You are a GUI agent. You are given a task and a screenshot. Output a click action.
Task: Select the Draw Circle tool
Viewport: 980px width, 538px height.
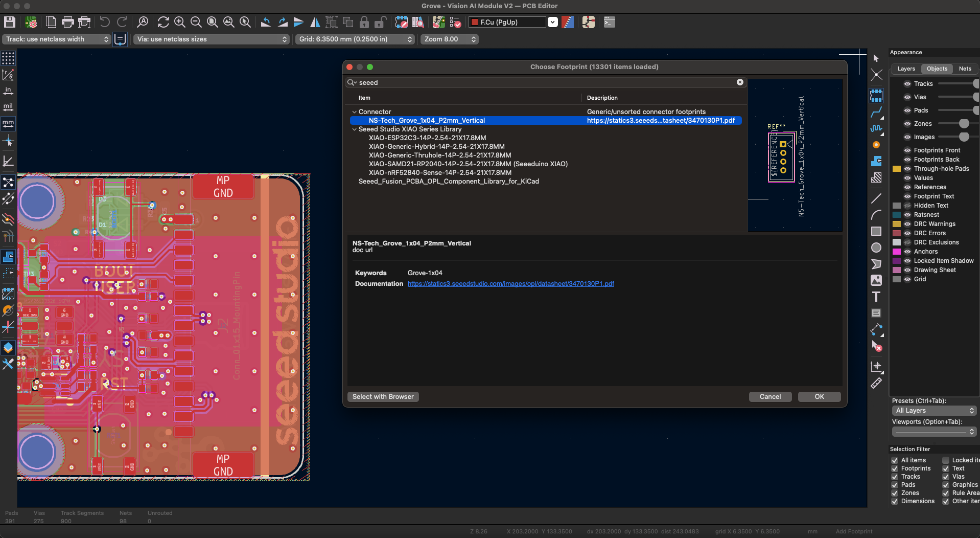pos(876,248)
